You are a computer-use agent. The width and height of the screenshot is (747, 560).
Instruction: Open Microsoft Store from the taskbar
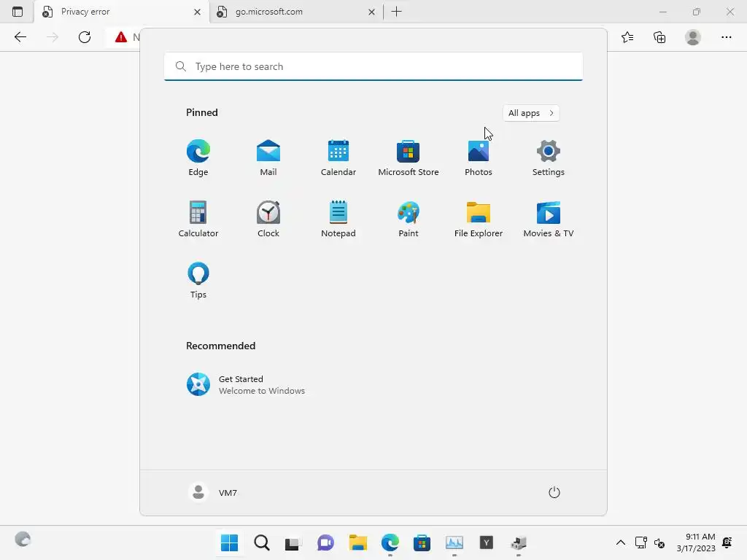(422, 542)
